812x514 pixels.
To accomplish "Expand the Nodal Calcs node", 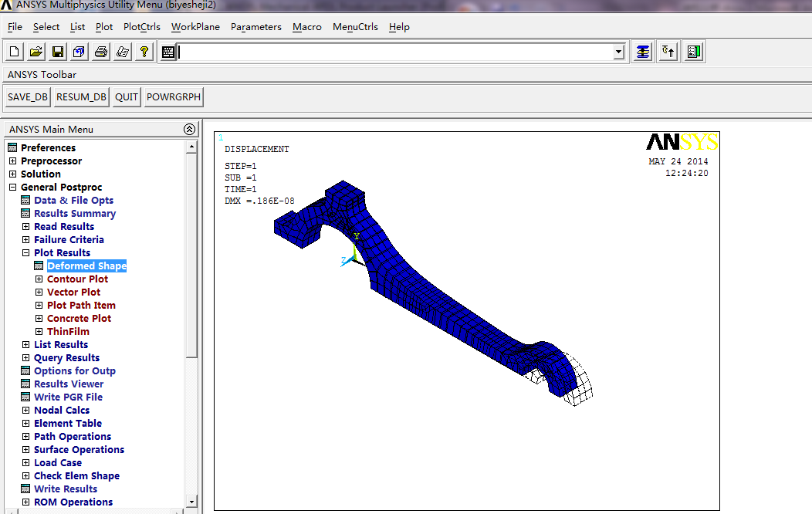I will click(25, 410).
